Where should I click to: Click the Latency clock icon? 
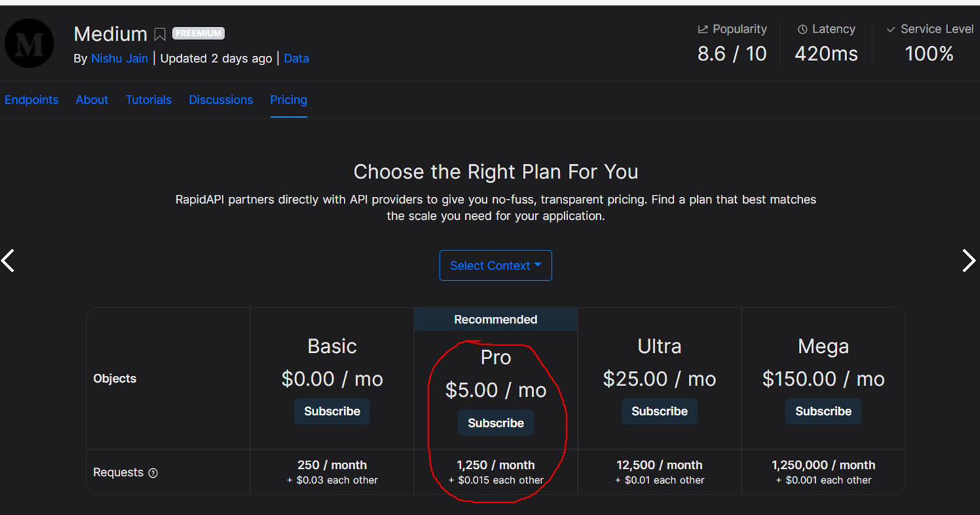click(x=802, y=30)
